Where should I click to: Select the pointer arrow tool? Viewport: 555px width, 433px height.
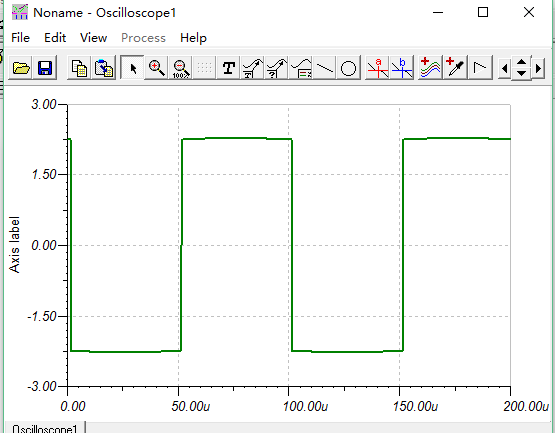pyautogui.click(x=132, y=67)
